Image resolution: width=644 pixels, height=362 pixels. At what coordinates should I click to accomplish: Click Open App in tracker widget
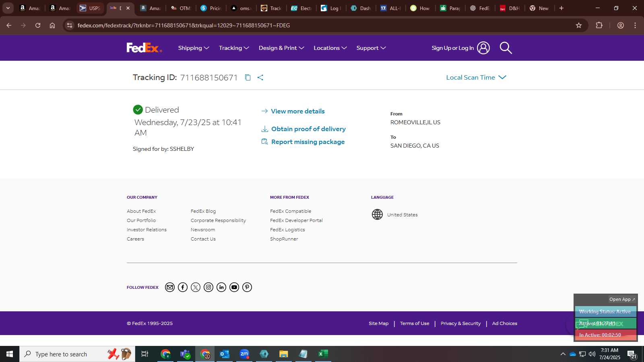622,299
